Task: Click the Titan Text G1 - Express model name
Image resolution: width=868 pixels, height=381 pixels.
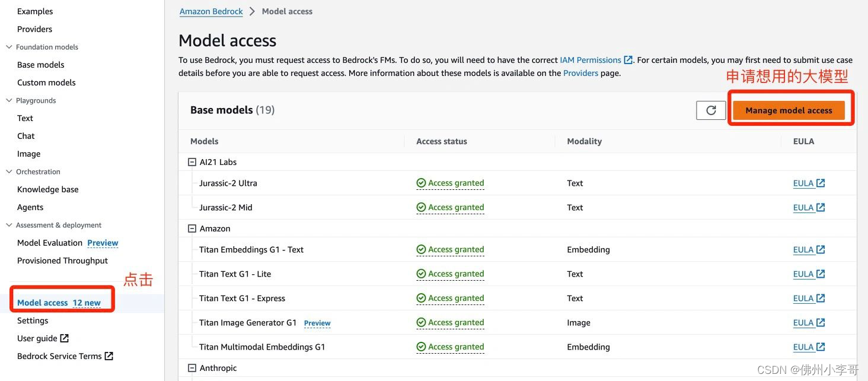Action: (242, 298)
